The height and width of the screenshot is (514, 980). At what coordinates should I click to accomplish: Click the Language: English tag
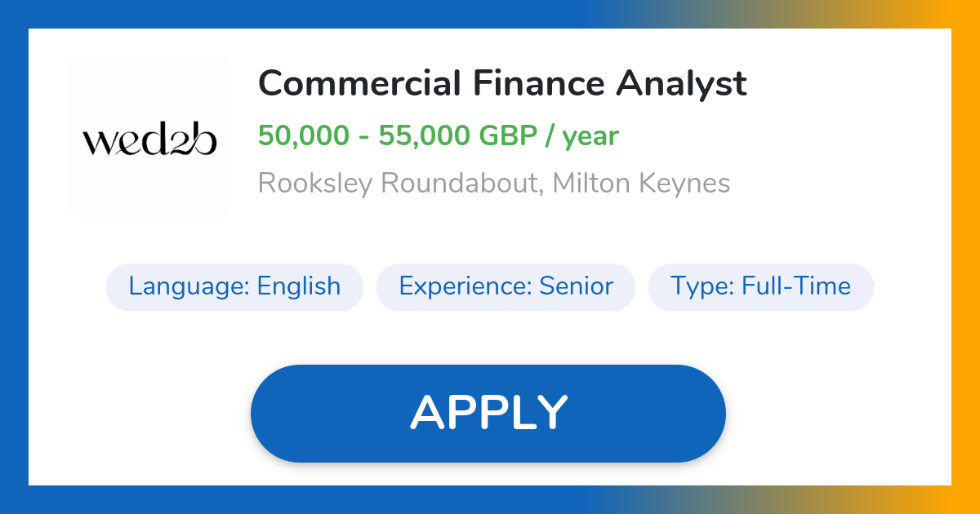click(234, 286)
